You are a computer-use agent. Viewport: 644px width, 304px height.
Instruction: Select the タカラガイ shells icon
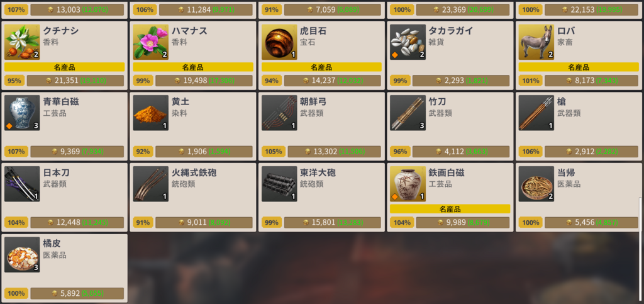click(408, 42)
